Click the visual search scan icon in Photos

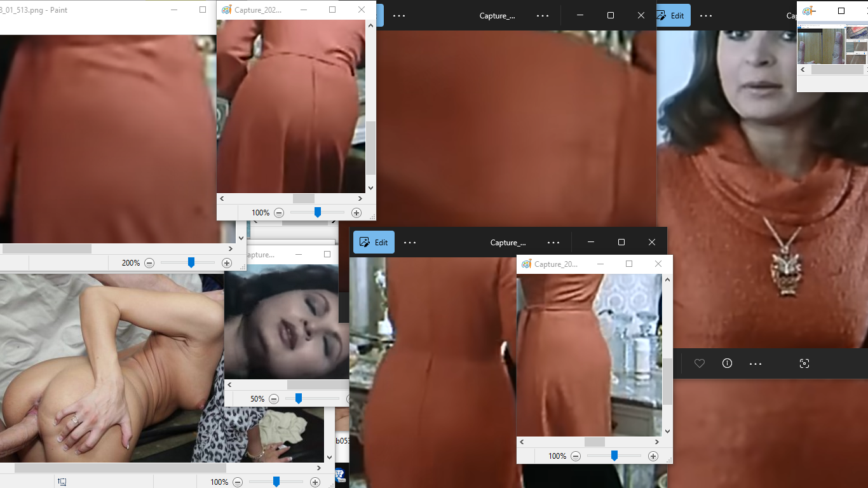(804, 363)
